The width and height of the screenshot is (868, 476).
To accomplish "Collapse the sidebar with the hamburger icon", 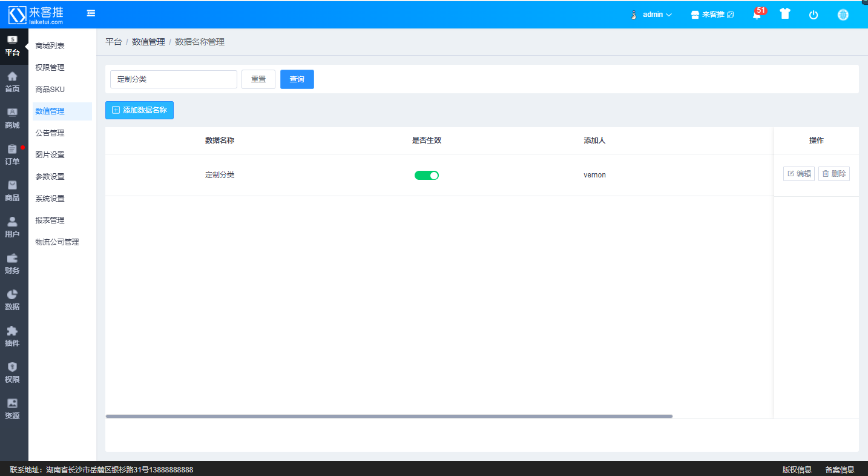I will (x=91, y=13).
